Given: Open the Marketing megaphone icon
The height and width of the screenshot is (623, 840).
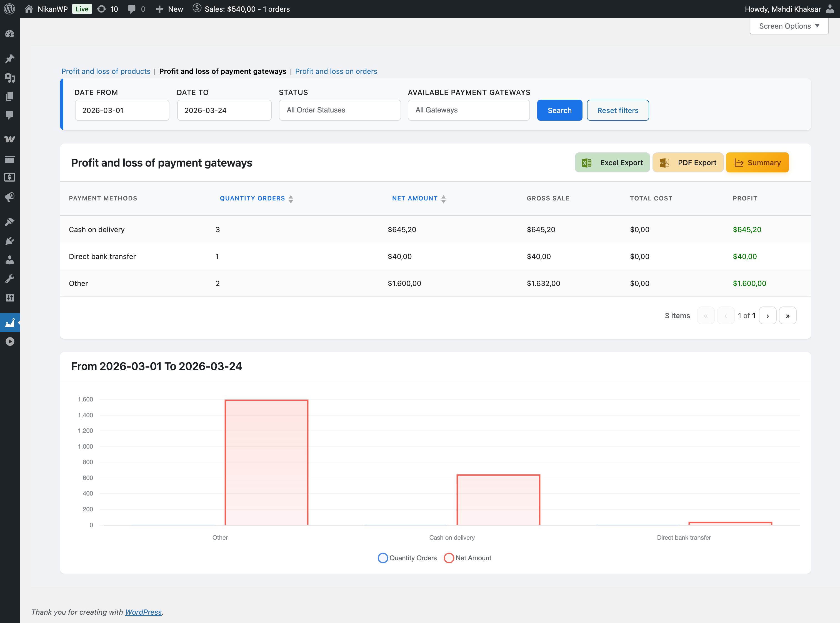Looking at the screenshot, I should pos(10,197).
